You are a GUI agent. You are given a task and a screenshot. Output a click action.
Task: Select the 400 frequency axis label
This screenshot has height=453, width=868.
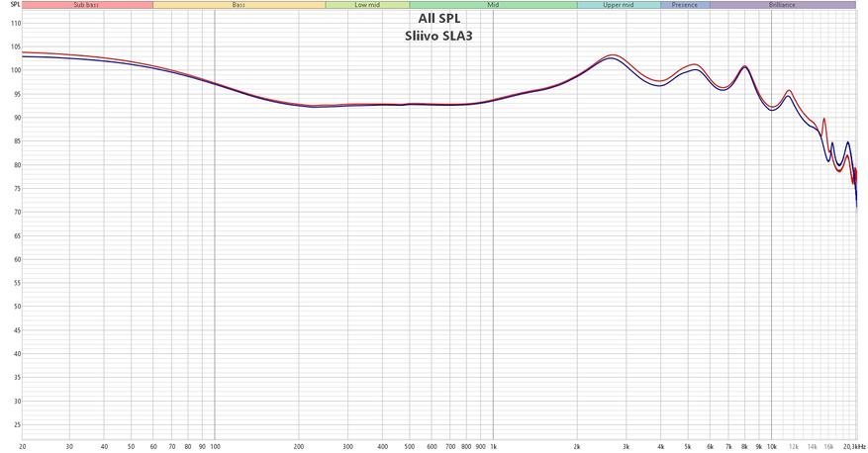click(382, 446)
